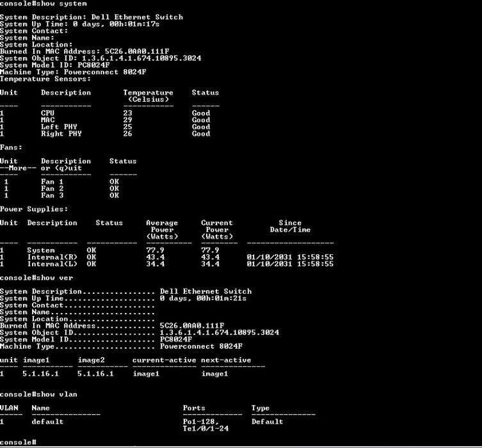Click the '--More-- or (q)uit' pager prompt
The width and height of the screenshot is (482, 448).
[41, 168]
